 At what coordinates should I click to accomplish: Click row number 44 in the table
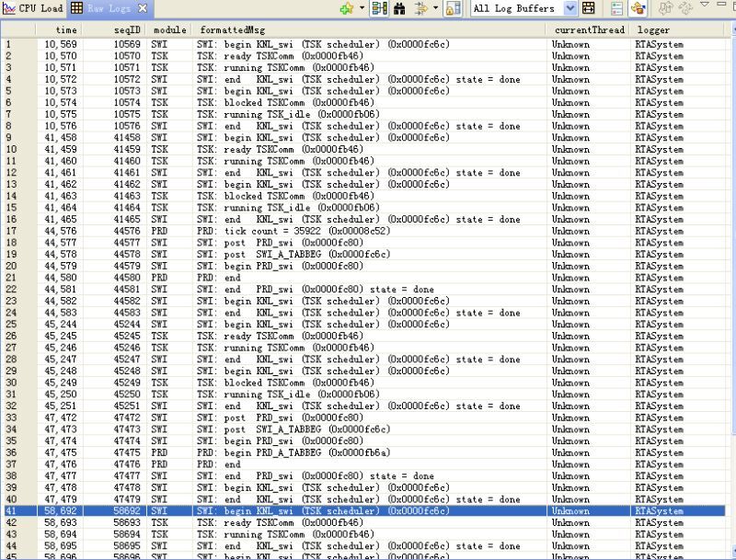(11, 546)
